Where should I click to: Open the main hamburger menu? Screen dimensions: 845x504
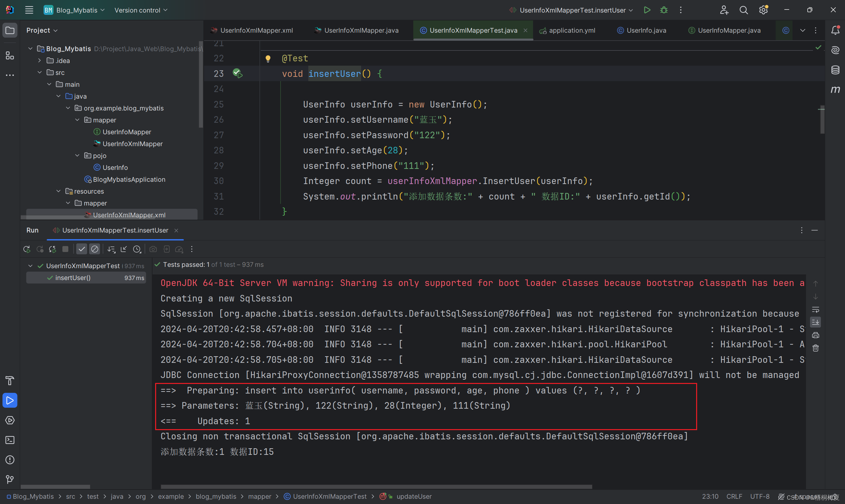(29, 10)
